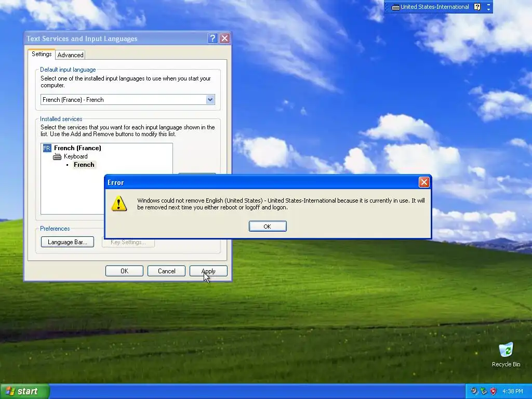This screenshot has width=532, height=399.
Task: Click the Safely Remove Hardware tray icon
Action: 484,391
